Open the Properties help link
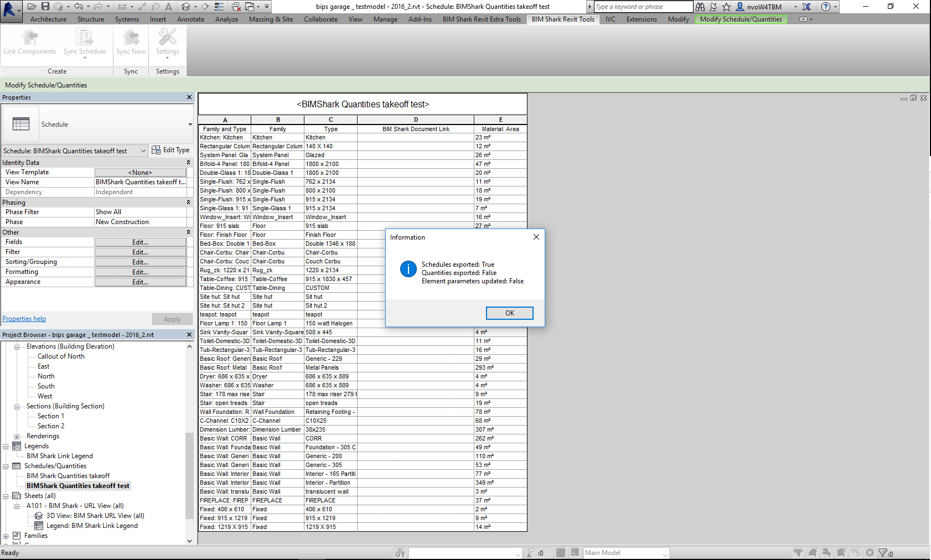The width and height of the screenshot is (931, 560). (x=24, y=318)
